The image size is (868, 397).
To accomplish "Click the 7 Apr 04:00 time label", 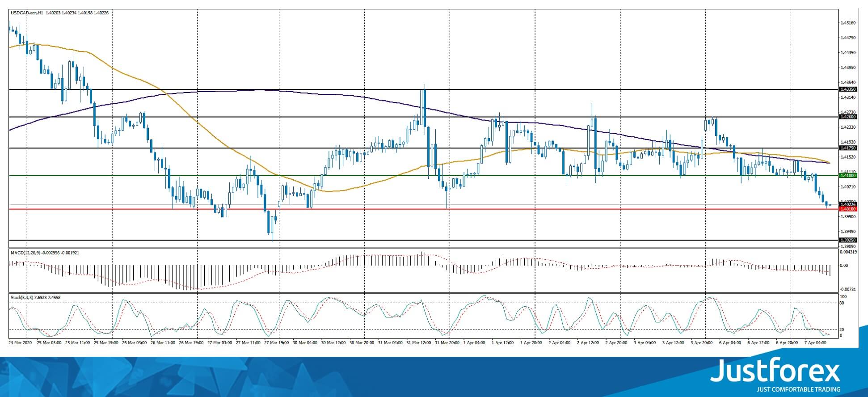I will tap(816, 342).
